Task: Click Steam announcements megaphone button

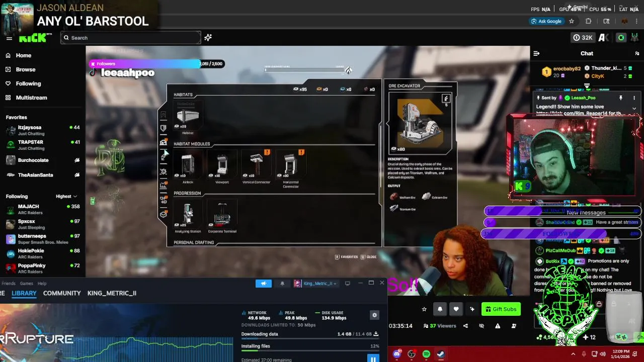Action: pos(263,284)
